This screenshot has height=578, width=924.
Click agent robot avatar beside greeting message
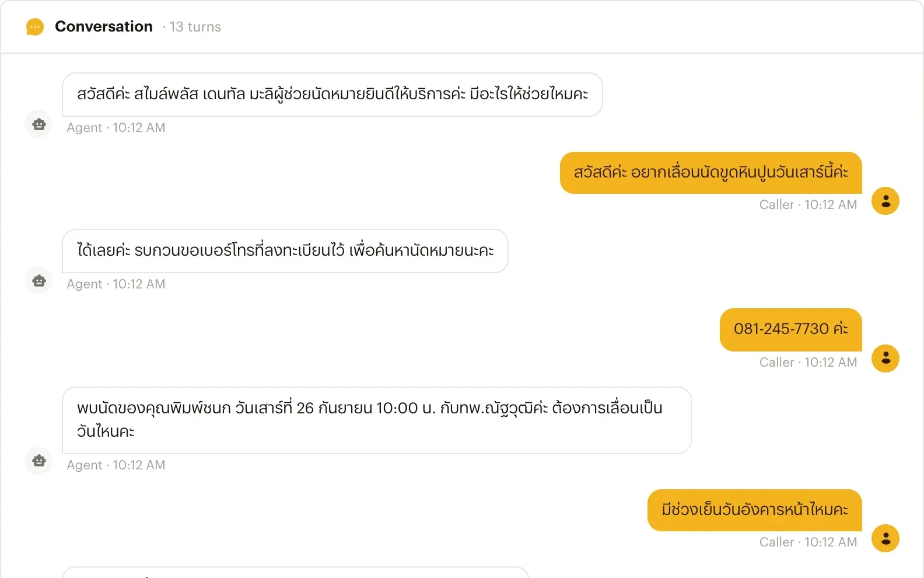(x=39, y=124)
